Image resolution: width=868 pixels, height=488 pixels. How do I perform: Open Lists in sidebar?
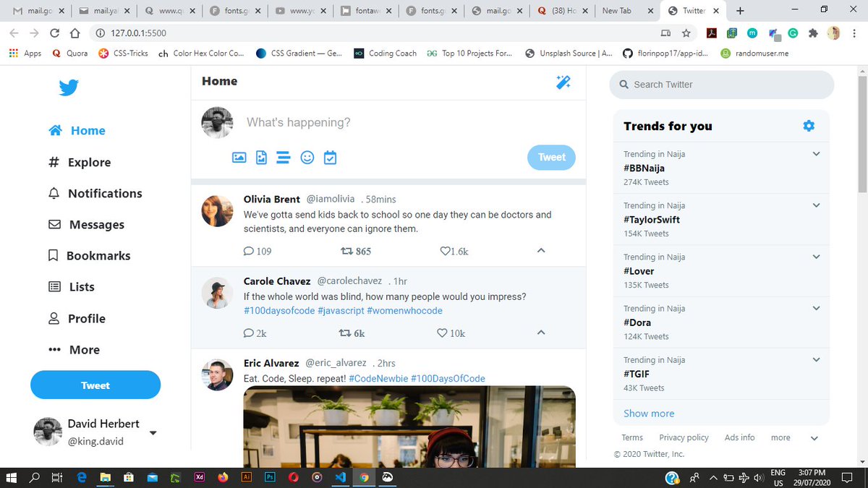(x=71, y=287)
